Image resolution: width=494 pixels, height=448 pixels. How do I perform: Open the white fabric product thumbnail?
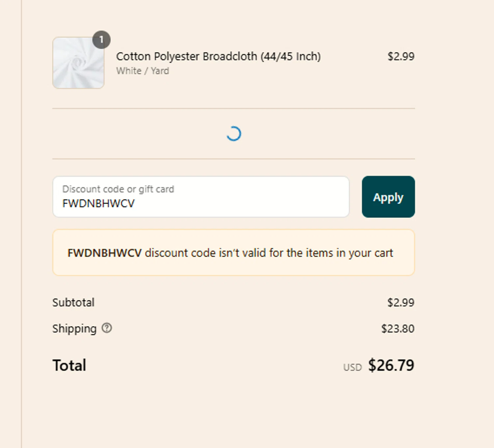(x=78, y=63)
